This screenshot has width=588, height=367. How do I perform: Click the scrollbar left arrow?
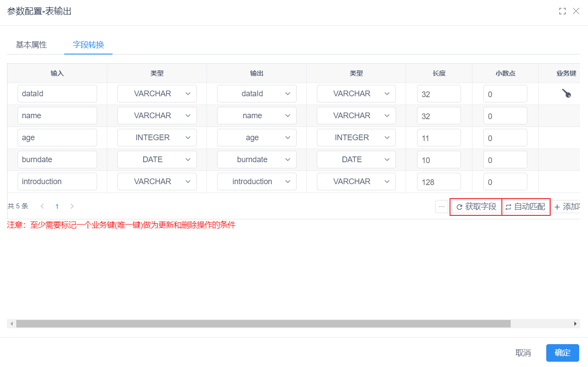click(x=11, y=323)
